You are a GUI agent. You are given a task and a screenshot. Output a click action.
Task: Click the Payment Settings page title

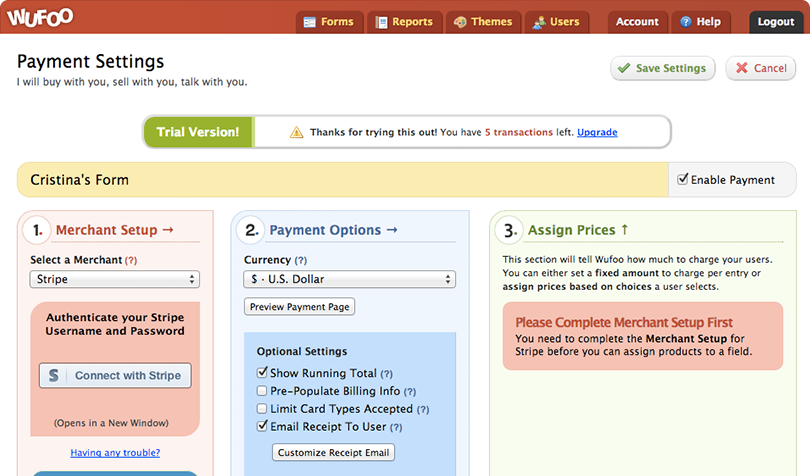tap(90, 62)
